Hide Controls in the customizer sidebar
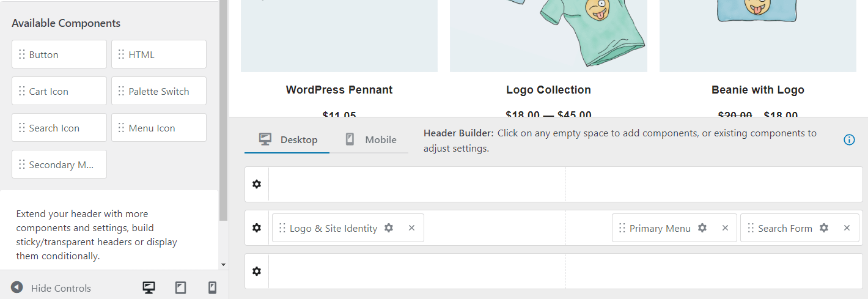 tap(51, 288)
